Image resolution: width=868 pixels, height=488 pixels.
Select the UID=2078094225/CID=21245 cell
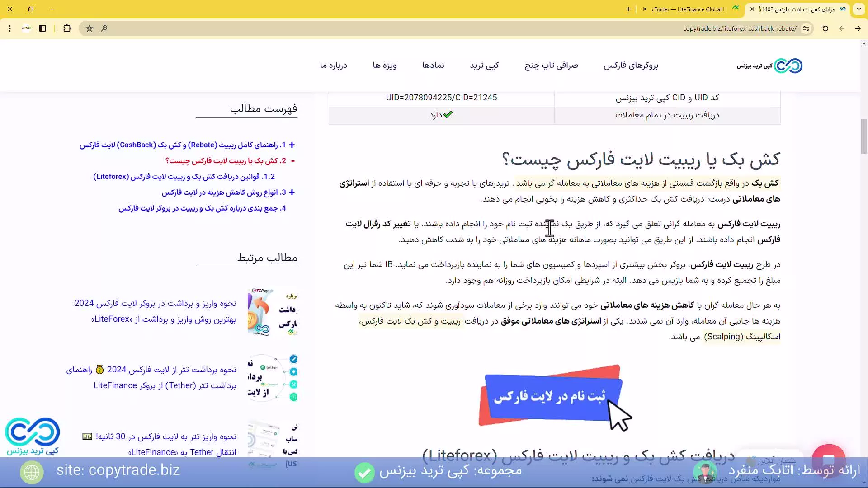(x=441, y=98)
